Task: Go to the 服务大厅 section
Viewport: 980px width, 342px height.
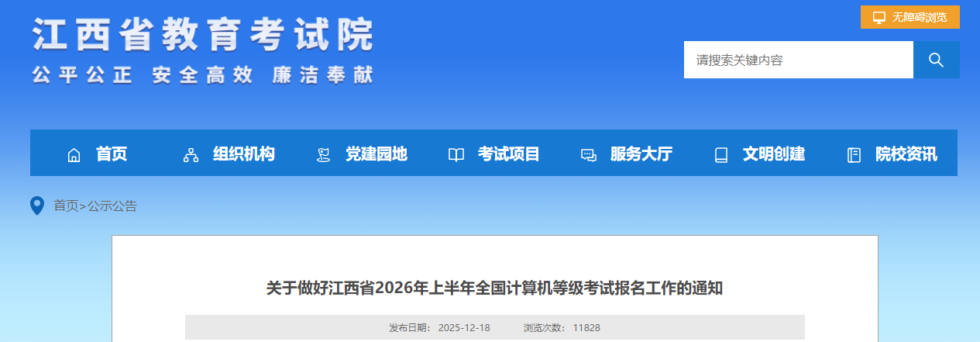Action: [641, 154]
